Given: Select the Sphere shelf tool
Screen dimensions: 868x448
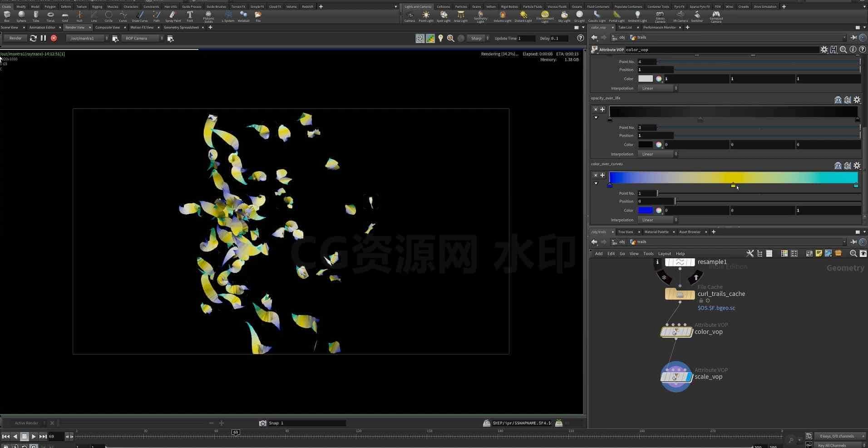Looking at the screenshot, I should pos(21,16).
